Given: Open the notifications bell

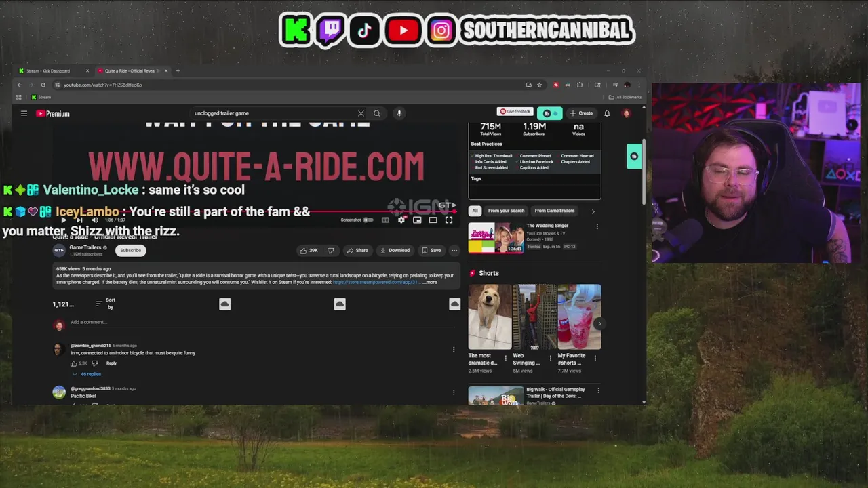Looking at the screenshot, I should point(607,113).
